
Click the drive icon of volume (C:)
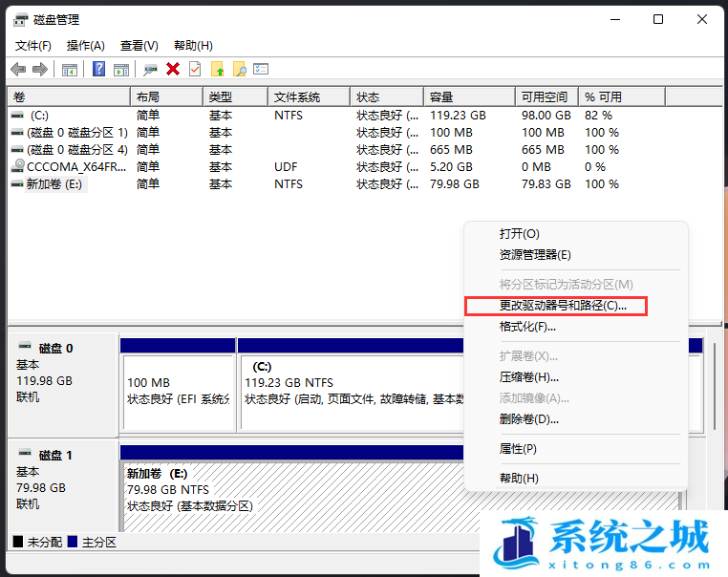[17, 115]
